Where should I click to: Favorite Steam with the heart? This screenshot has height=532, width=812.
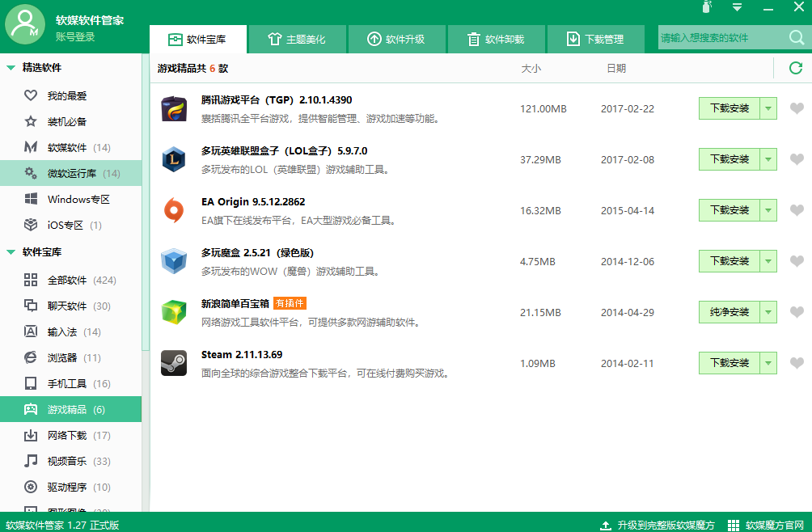(x=797, y=363)
